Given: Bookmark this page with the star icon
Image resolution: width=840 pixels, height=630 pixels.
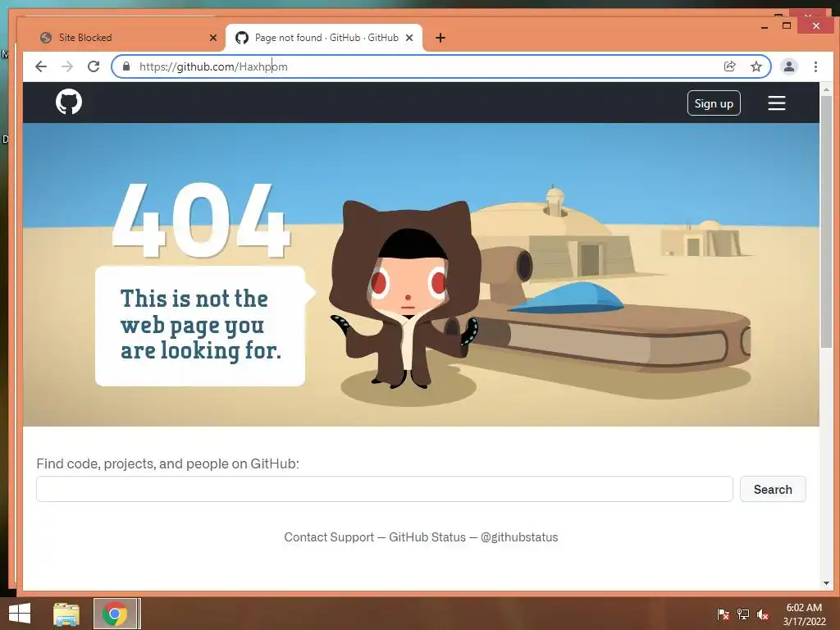Looking at the screenshot, I should click(756, 66).
